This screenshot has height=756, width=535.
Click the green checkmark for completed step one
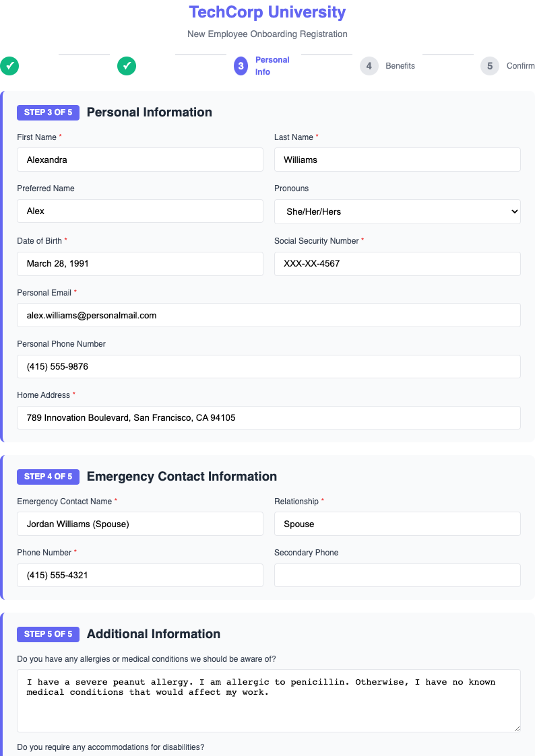point(9,66)
